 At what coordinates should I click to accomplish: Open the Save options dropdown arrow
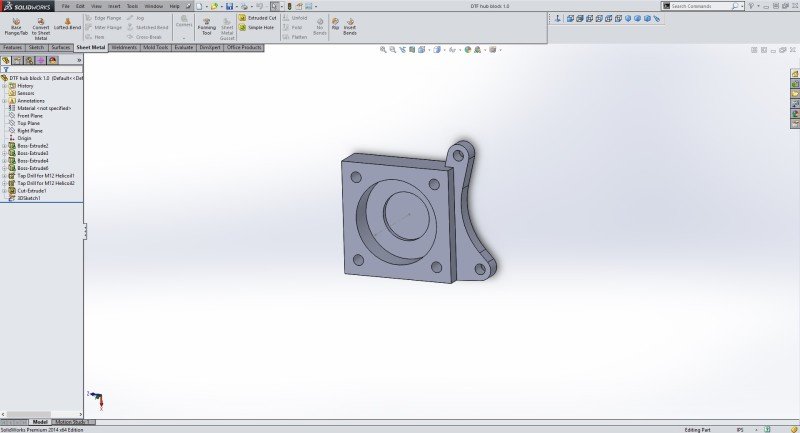tap(236, 7)
